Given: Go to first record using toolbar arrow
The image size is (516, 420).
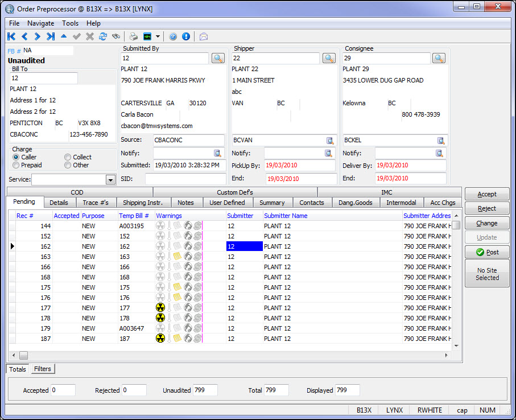Looking at the screenshot, I should point(11,36).
